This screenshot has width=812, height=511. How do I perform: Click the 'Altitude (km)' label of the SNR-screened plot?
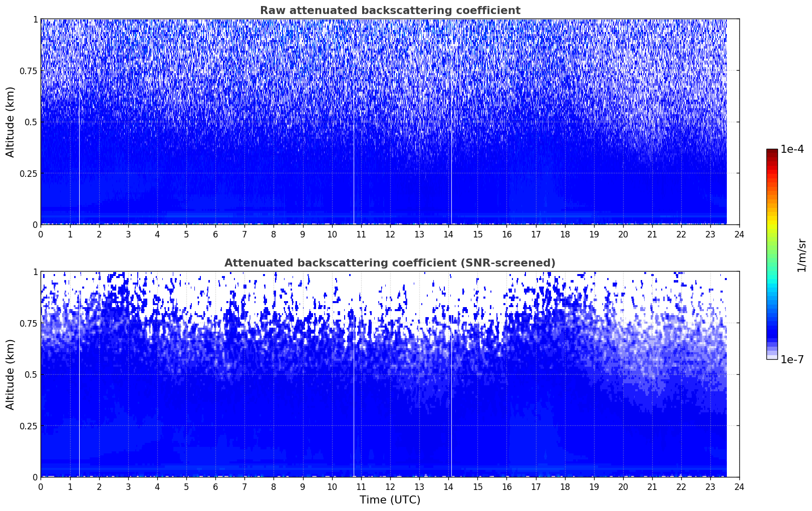pos(11,374)
